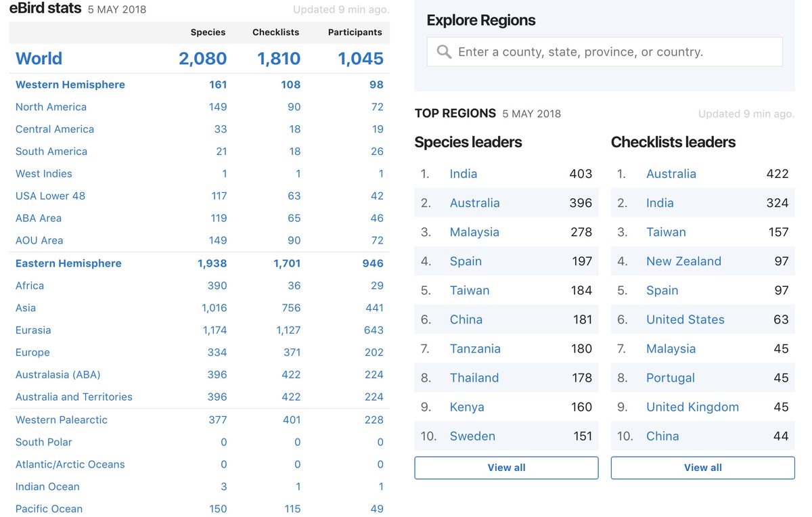Select Central America region
812x517 pixels.
coord(55,129)
